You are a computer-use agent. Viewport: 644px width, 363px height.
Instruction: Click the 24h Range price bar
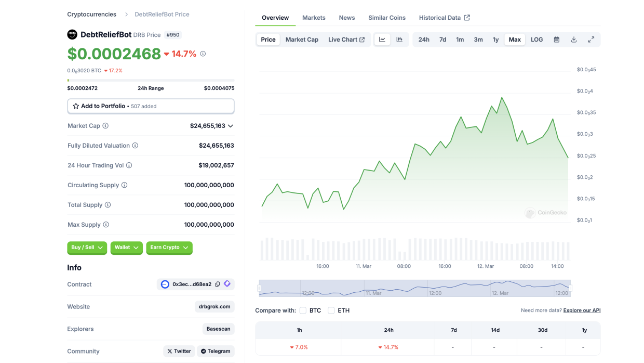pos(151,80)
